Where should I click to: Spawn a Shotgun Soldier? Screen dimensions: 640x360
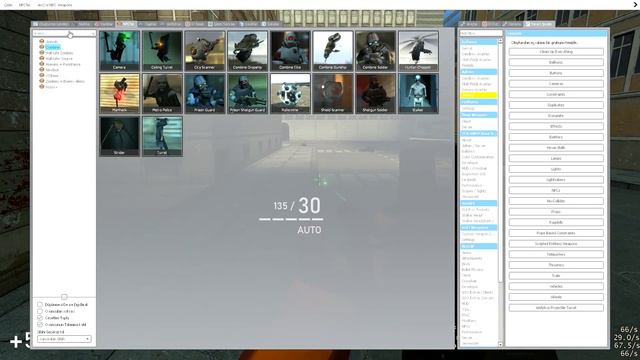click(376, 93)
